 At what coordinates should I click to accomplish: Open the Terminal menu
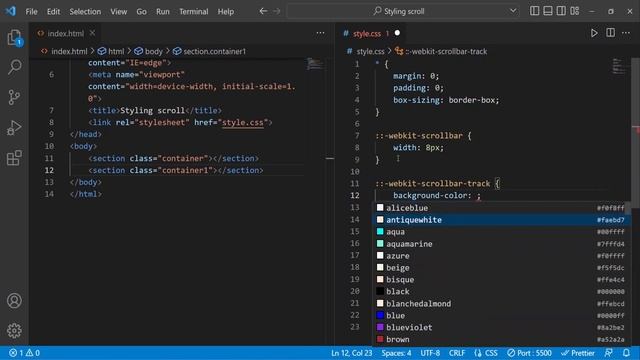point(193,11)
